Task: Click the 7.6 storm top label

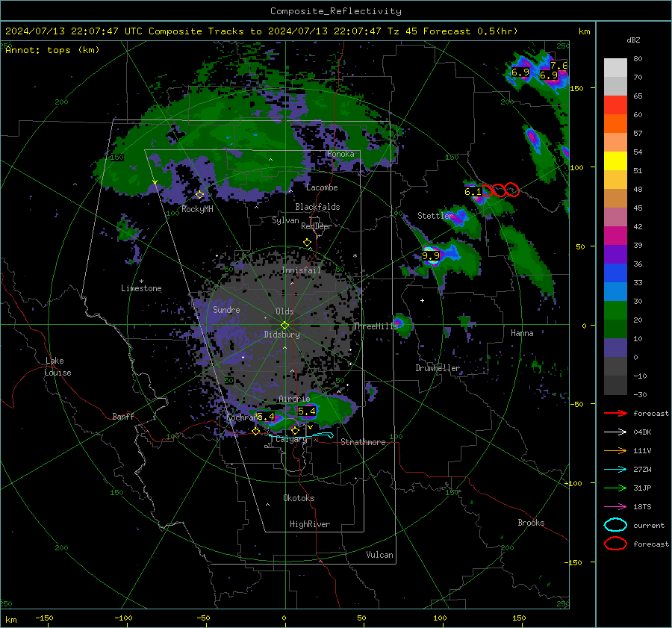Action: coord(559,66)
